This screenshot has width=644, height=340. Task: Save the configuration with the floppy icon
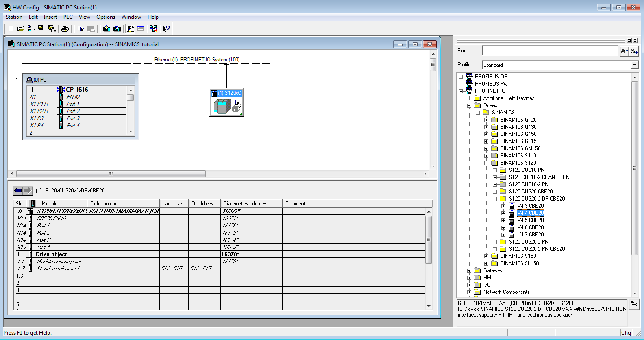pyautogui.click(x=41, y=29)
